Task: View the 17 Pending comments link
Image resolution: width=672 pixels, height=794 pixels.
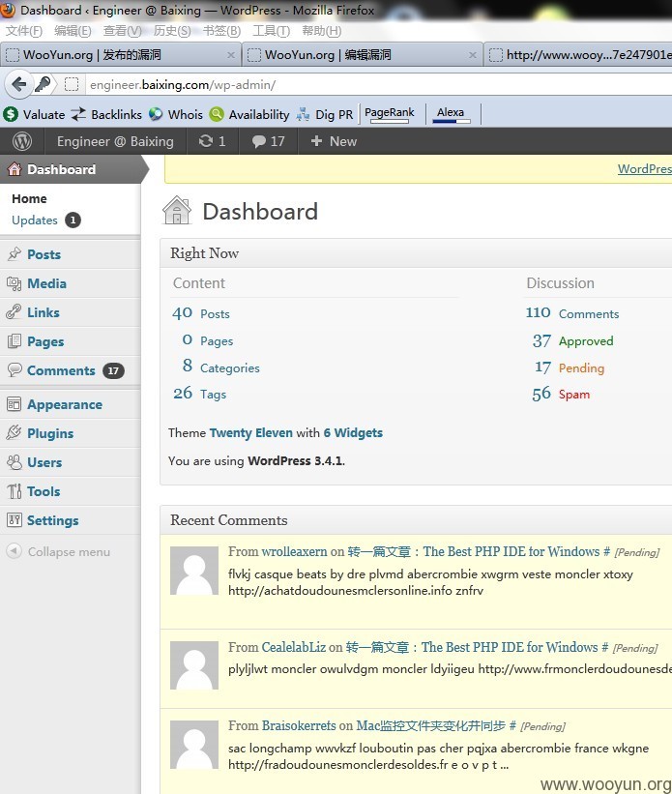Action: pyautogui.click(x=570, y=368)
